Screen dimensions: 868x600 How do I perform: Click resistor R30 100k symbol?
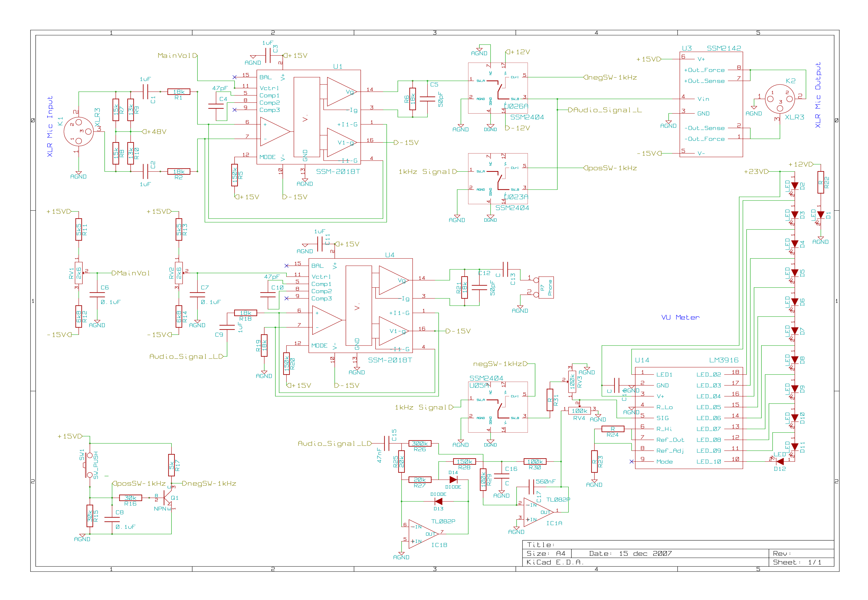535,461
